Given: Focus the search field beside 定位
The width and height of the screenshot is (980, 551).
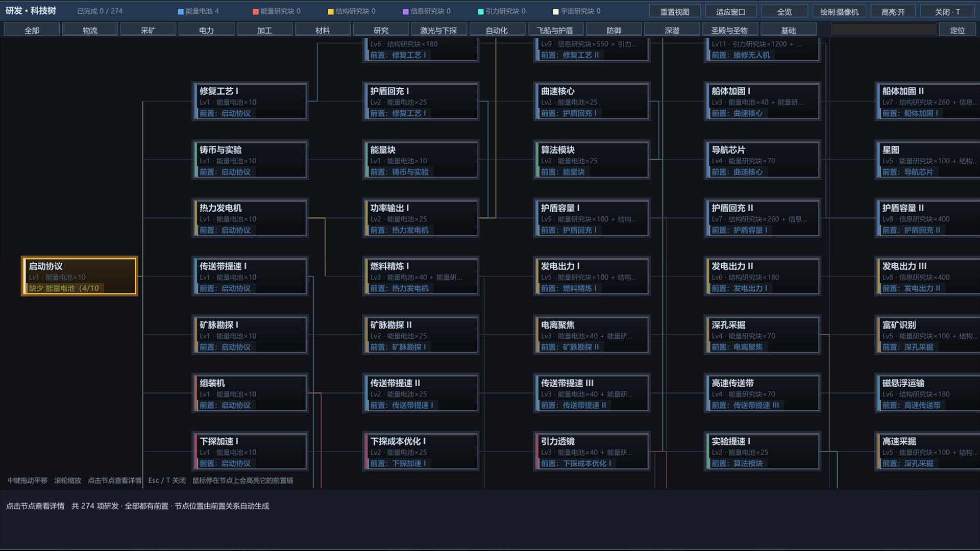Looking at the screenshot, I should click(883, 30).
